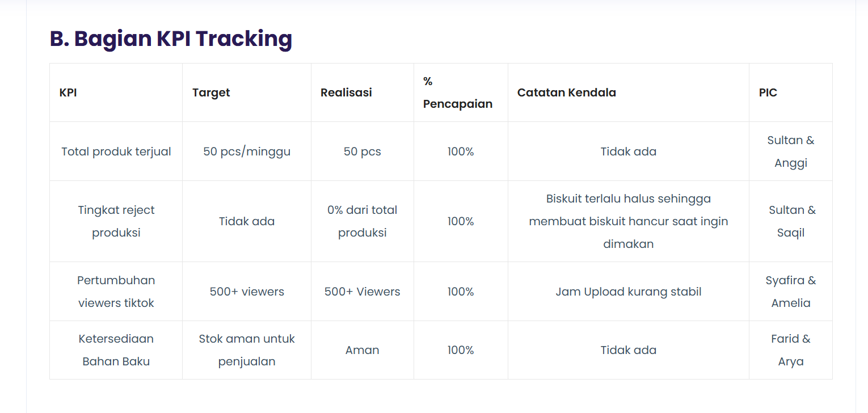This screenshot has width=868, height=413.
Task: Click the Biskuit terlalu halus note cell
Action: point(629,221)
